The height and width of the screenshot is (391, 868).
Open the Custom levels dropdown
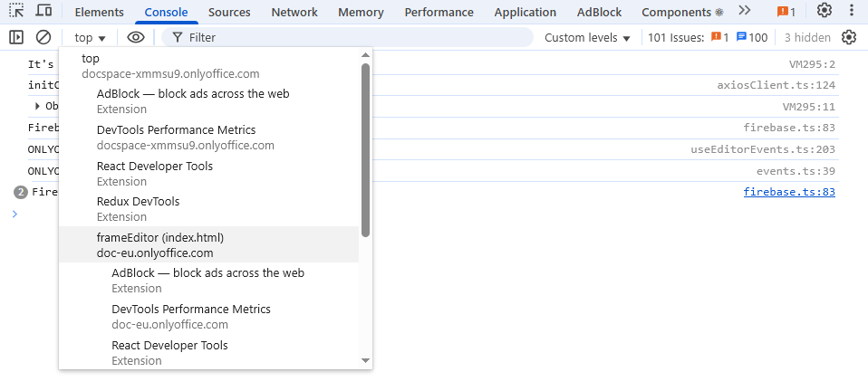coord(587,38)
